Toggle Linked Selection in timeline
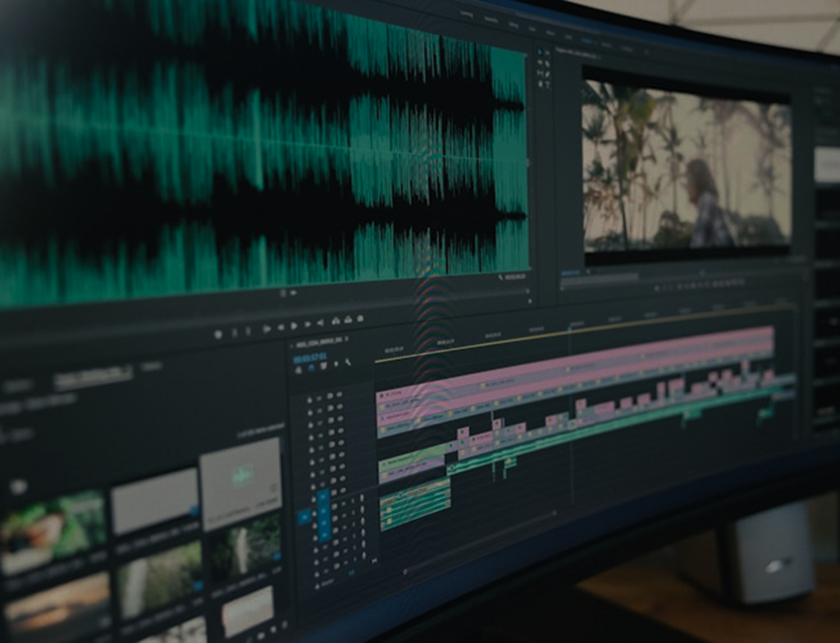 pyautogui.click(x=323, y=366)
